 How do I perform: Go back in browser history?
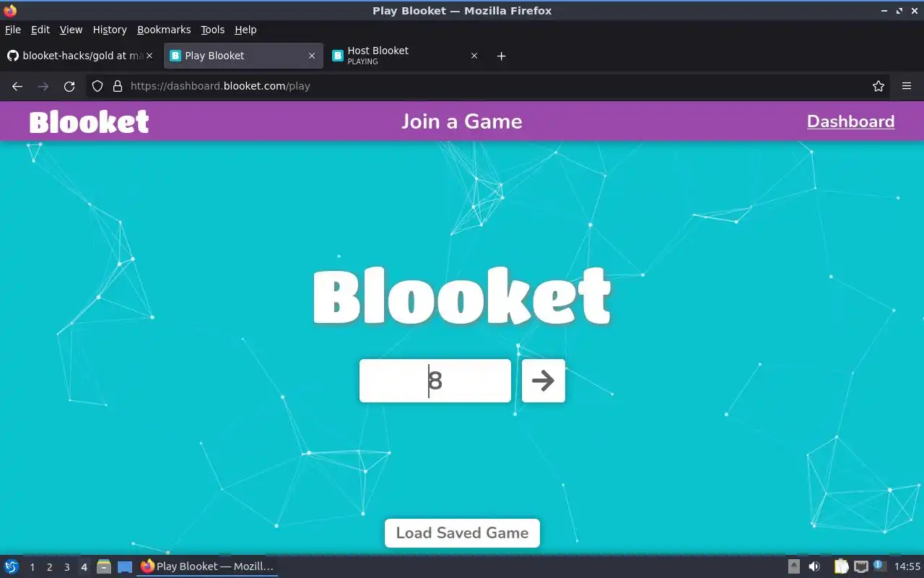coord(17,86)
